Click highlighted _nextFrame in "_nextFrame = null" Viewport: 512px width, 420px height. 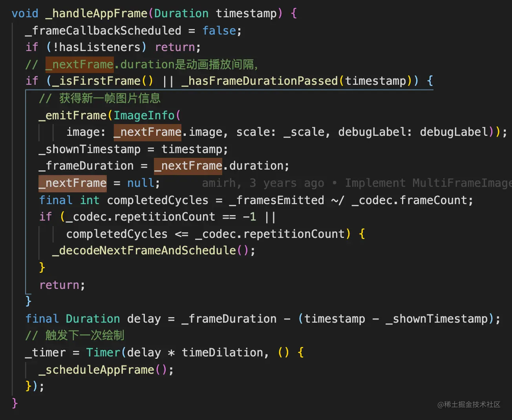point(73,183)
